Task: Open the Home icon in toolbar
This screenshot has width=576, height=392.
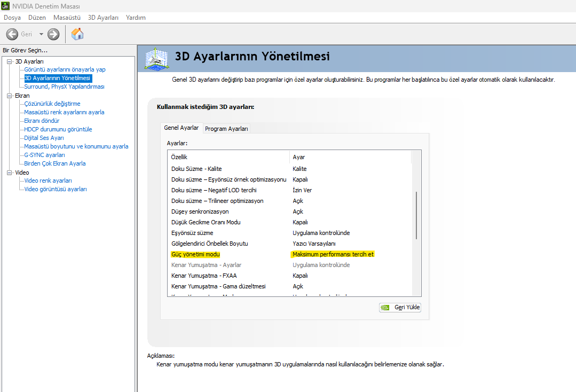Action: coord(77,34)
